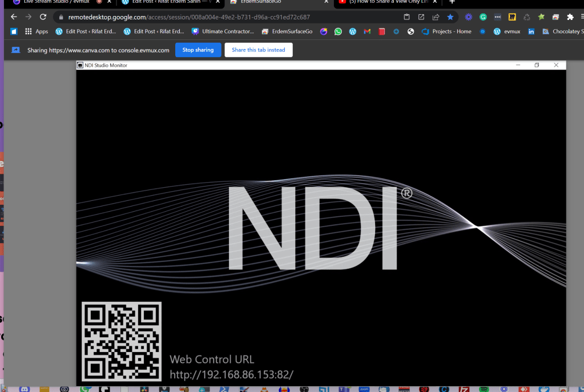584x392 pixels.
Task: Click Share this tab instead
Action: (259, 50)
